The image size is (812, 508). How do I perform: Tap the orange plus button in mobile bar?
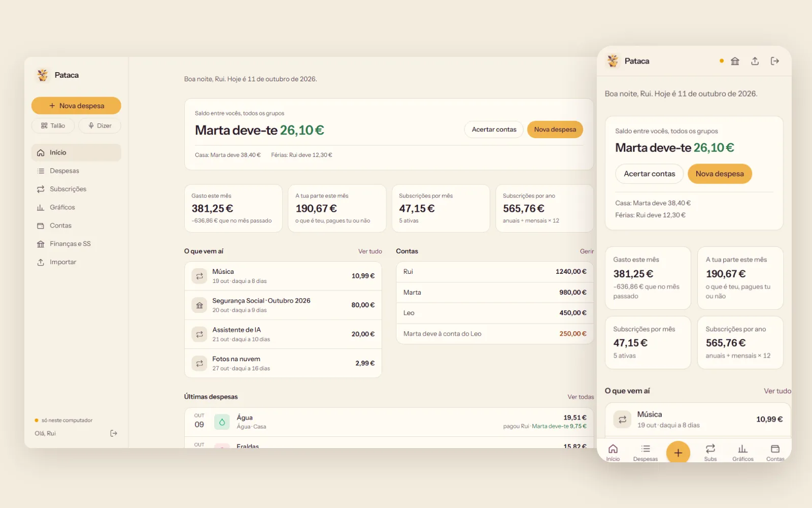678,453
